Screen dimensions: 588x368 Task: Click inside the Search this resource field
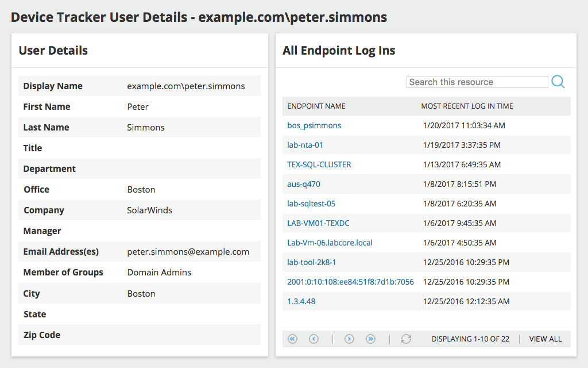point(477,82)
